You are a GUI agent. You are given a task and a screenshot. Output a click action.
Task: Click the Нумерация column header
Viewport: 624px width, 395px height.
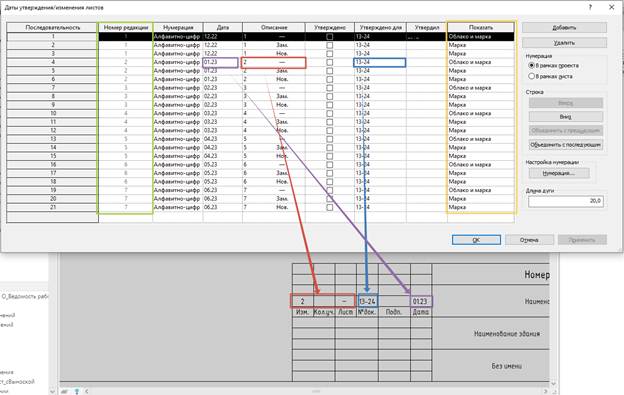[x=178, y=27]
